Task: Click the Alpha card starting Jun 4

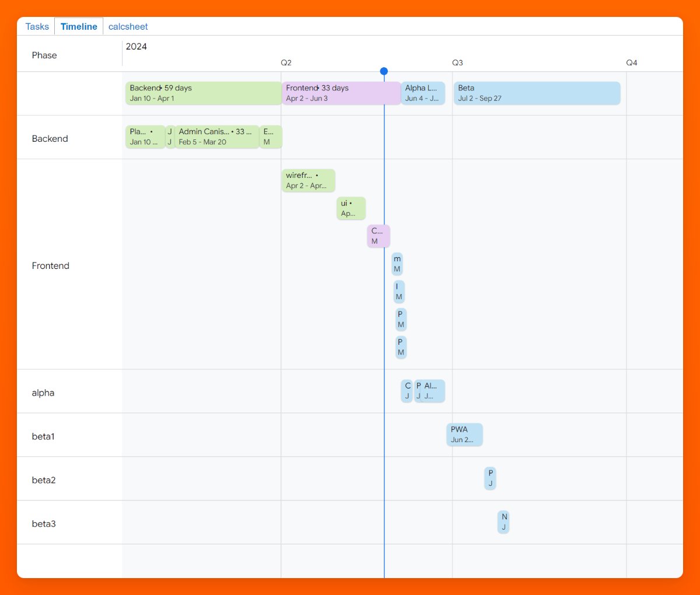Action: click(x=423, y=93)
